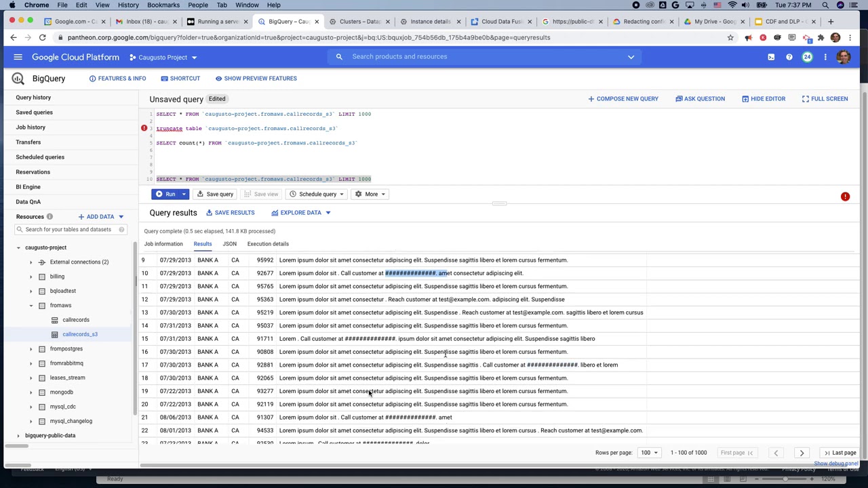
Task: Click Ask Question button
Action: (701, 99)
